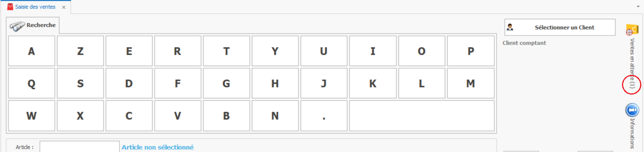Tap the letter M key
Viewport: 644px width, 152px height.
pos(471,83)
